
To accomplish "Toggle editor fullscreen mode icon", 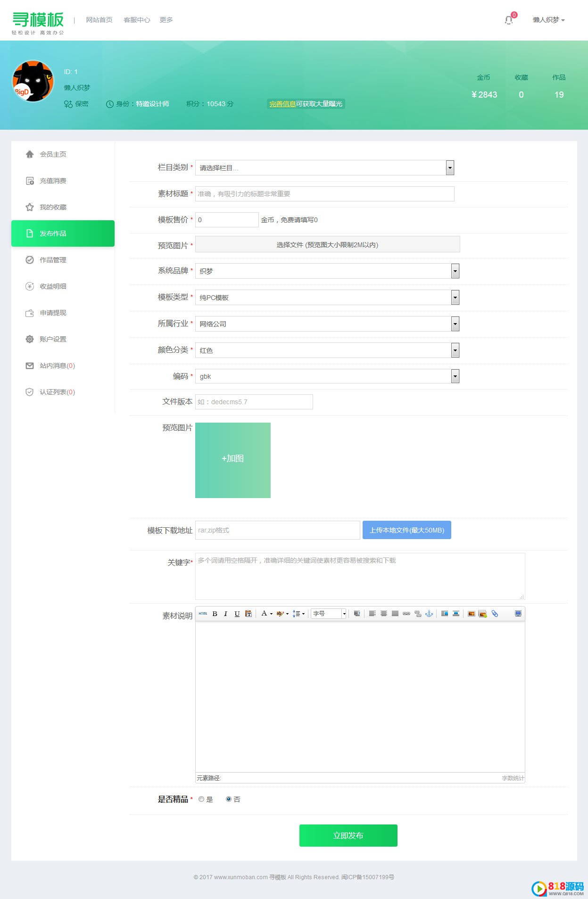I will coord(518,614).
